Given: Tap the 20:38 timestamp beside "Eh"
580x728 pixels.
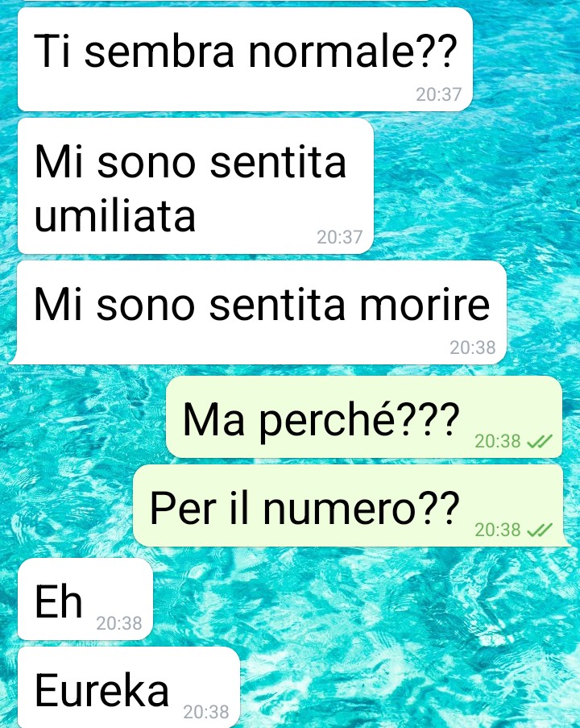Looking at the screenshot, I should pos(118,623).
